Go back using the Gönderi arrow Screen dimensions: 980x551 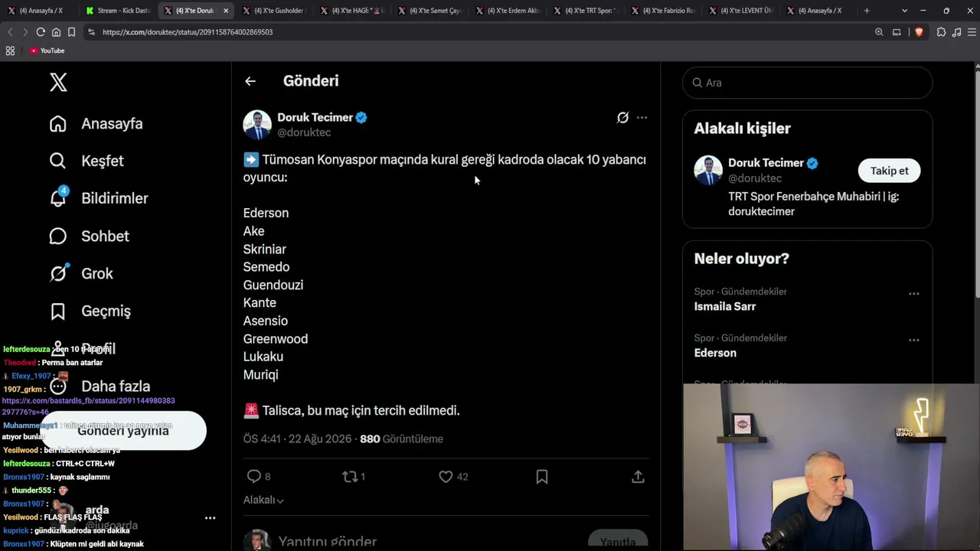(x=250, y=81)
